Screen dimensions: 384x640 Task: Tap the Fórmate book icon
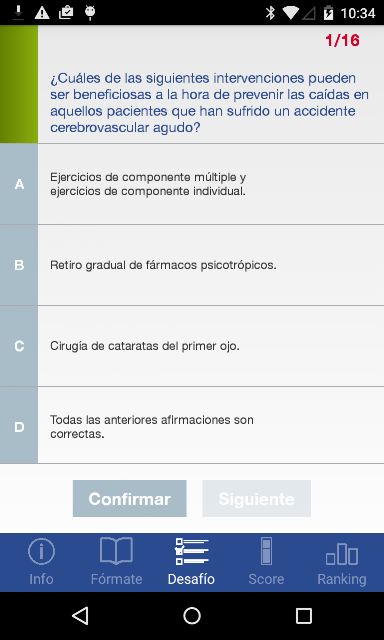coord(116,551)
